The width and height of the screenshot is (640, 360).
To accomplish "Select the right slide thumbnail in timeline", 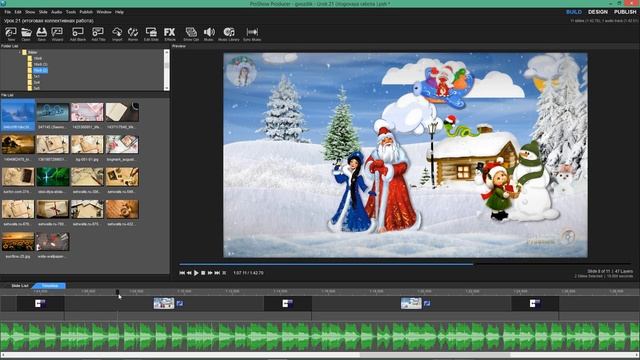I will point(411,303).
